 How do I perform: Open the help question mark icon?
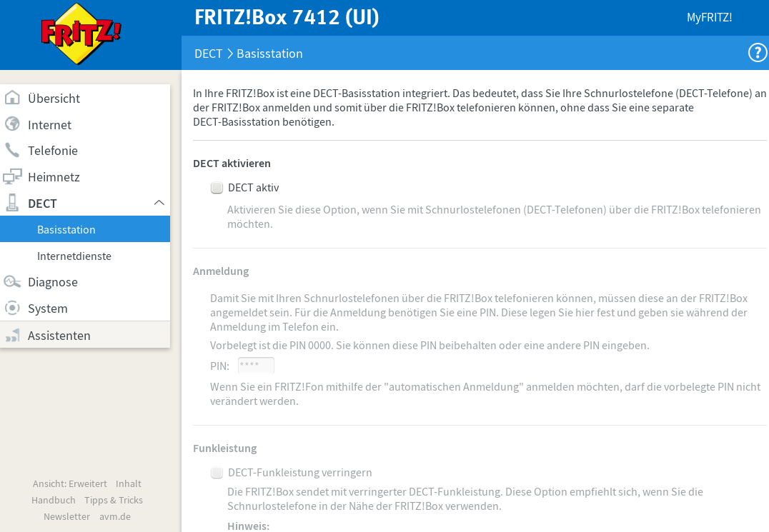point(757,53)
